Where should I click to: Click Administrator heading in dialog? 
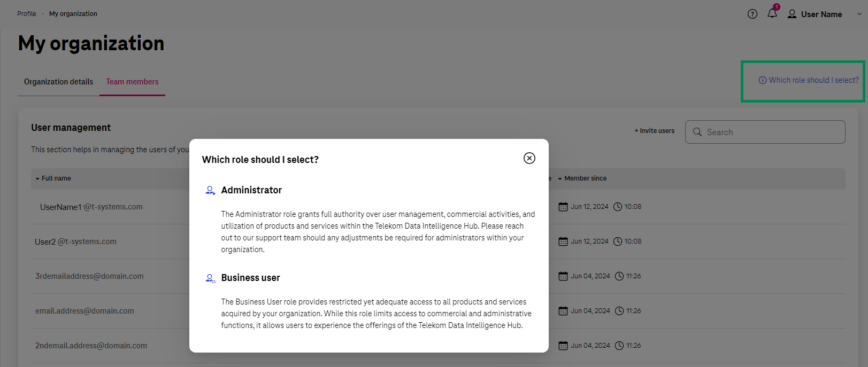(251, 190)
